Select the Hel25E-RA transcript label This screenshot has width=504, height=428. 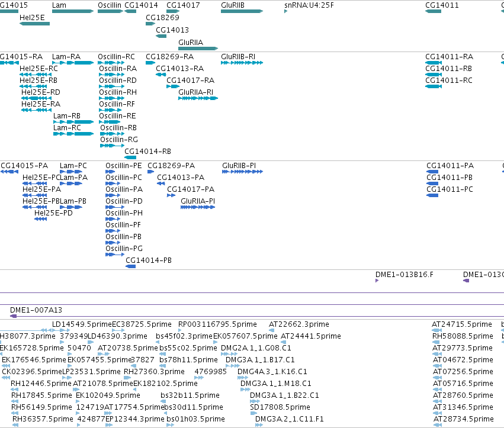pyautogui.click(x=41, y=104)
